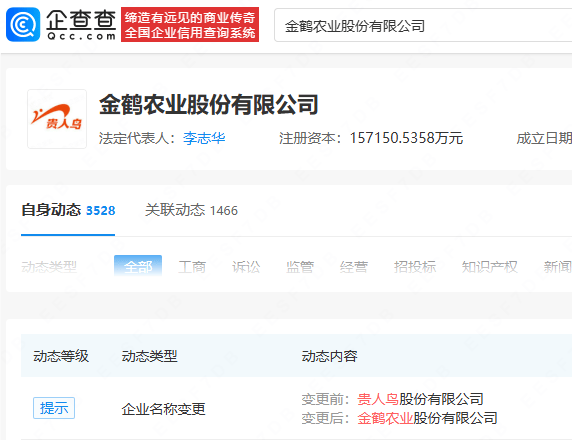
Task: Filter dynamics by 监管
Action: tap(300, 267)
